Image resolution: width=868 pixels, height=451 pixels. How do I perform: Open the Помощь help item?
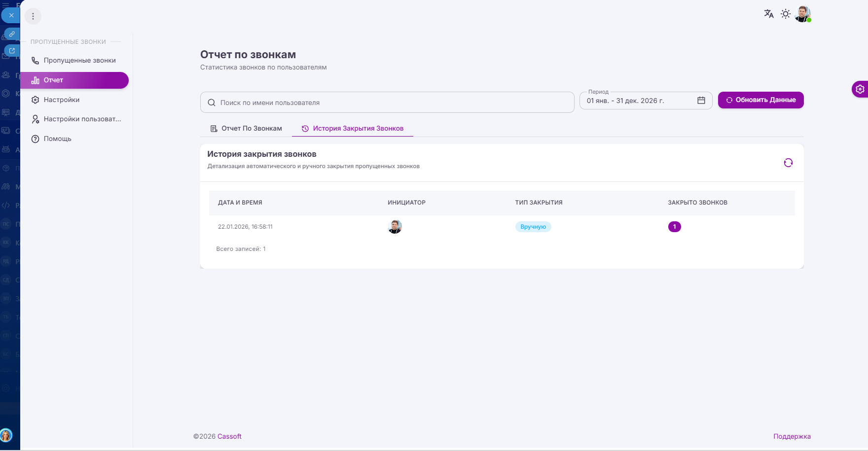pyautogui.click(x=57, y=139)
